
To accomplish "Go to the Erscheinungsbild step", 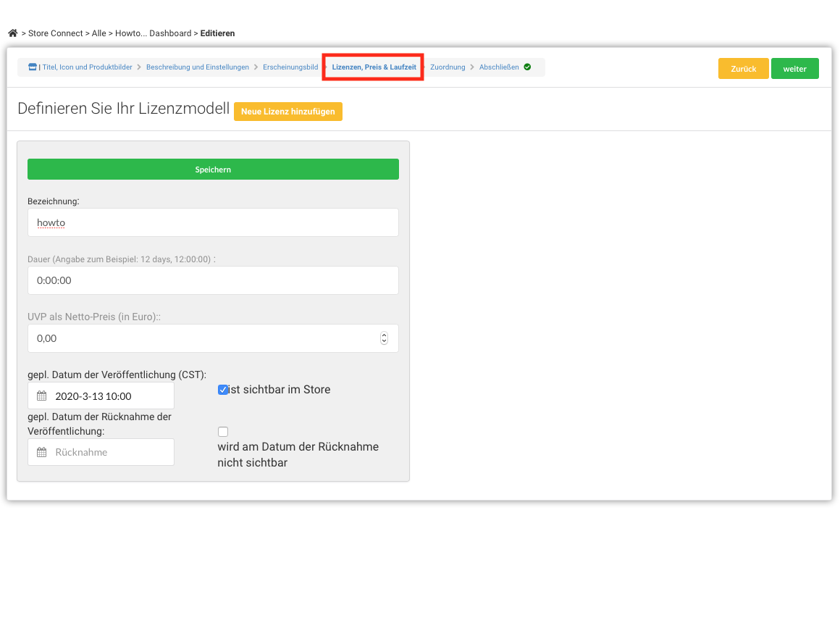I will point(290,67).
